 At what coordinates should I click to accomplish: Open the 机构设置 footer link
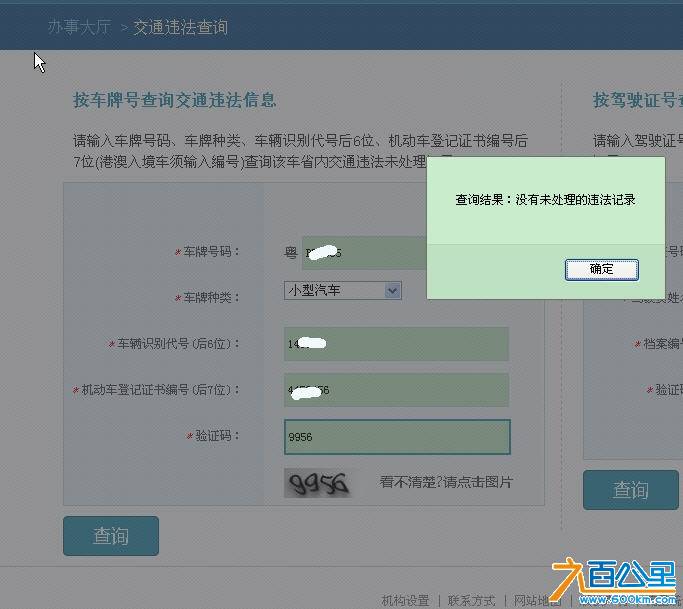(405, 600)
